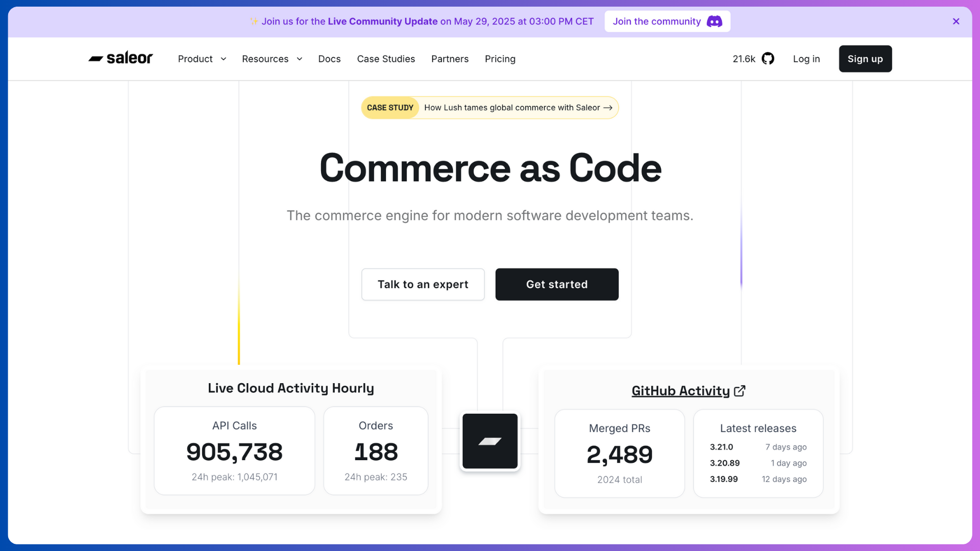
Task: Click the 24h peak: 235 text
Action: [x=376, y=477]
